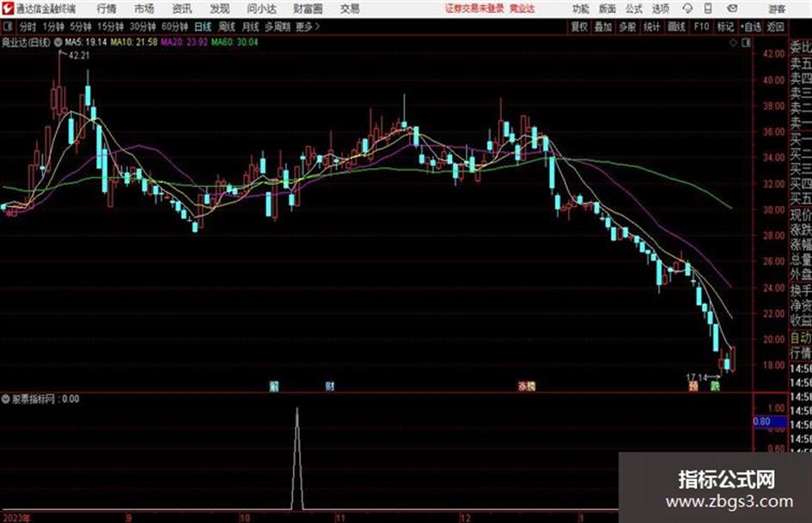Image resolution: width=812 pixels, height=523 pixels.
Task: Click the MA10: 21.58 indicator label
Action: click(x=134, y=42)
